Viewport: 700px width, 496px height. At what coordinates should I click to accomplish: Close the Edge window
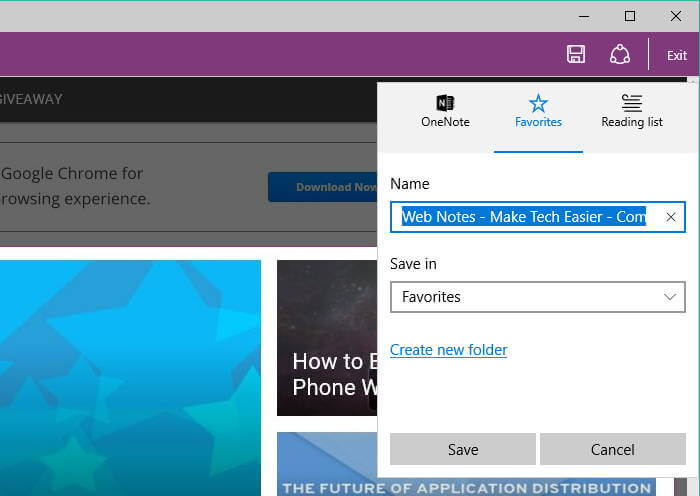676,17
